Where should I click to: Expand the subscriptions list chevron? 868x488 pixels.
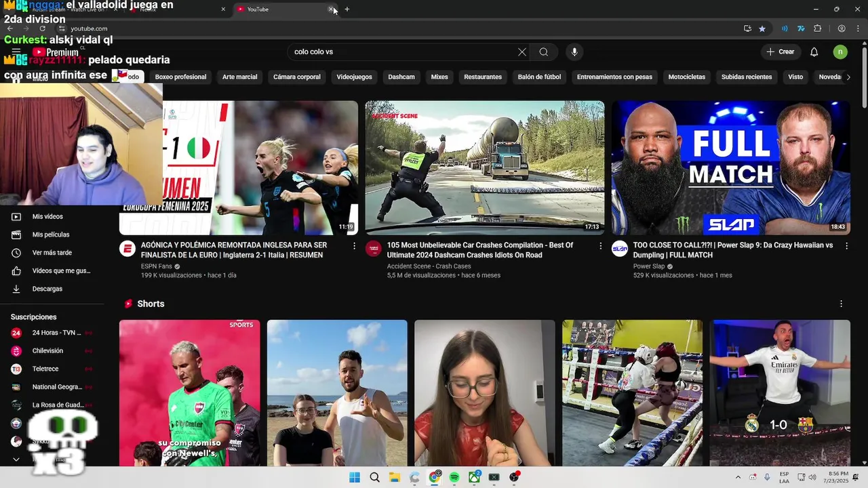(x=16, y=460)
